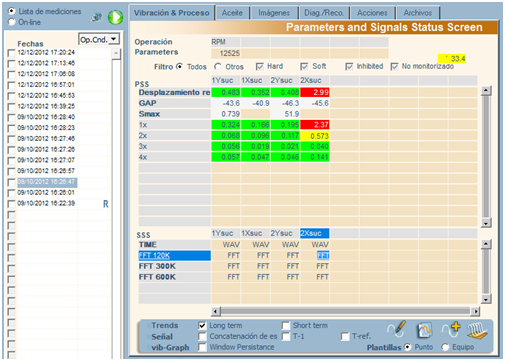
Task: Click the add signal plus icon
Action: tap(451, 329)
